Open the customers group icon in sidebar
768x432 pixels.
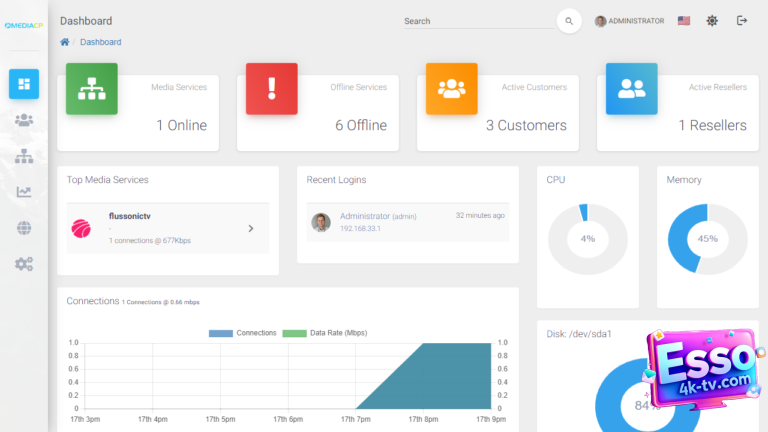(24, 120)
